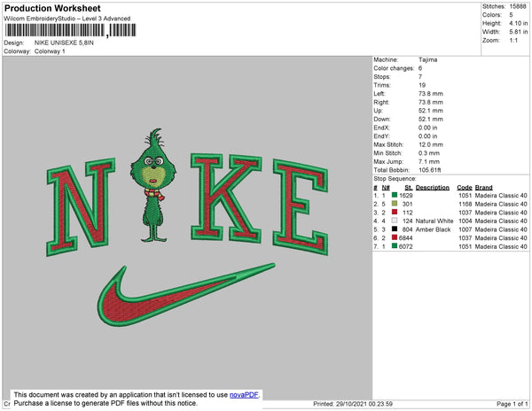
Task: Click the Zoom value '1:1'
Action: point(513,41)
